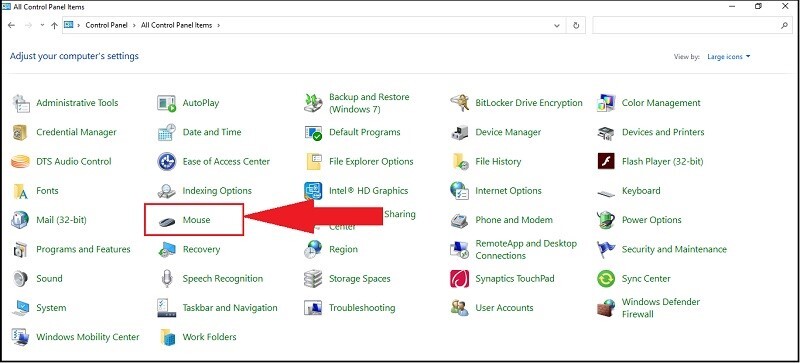Click the Sound speaker icon
Viewport: 800px width, 363px height.
click(x=20, y=279)
